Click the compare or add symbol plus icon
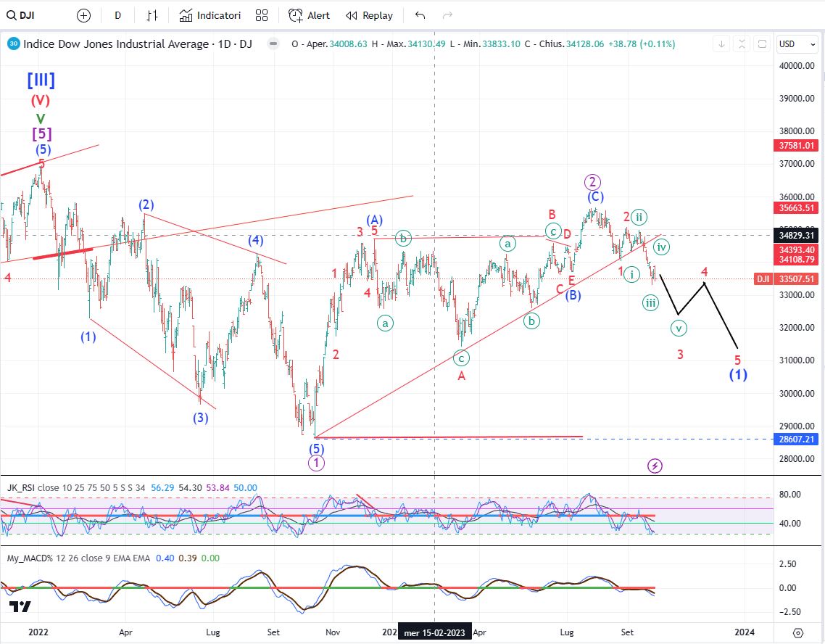This screenshot has height=644, width=825. 83,16
